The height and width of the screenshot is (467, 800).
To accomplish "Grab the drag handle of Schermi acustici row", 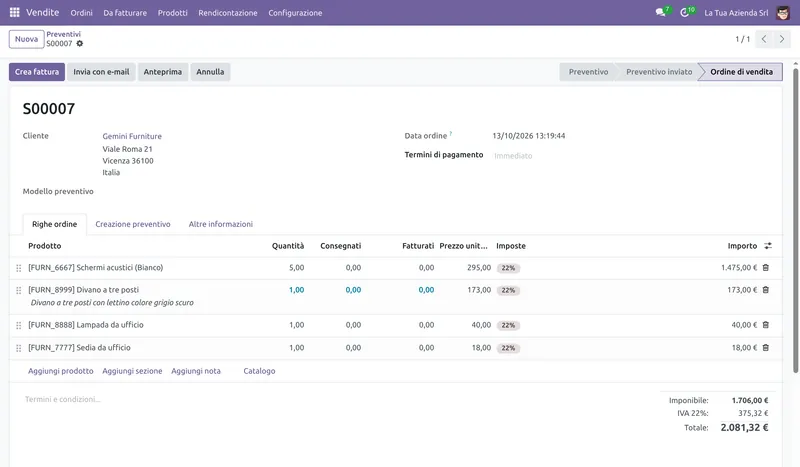I will tap(19, 268).
